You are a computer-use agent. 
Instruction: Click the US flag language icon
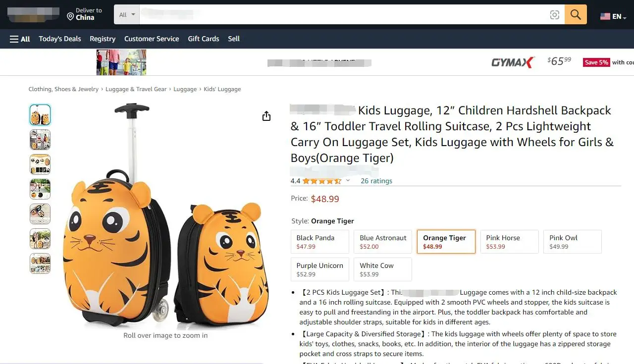tap(605, 16)
